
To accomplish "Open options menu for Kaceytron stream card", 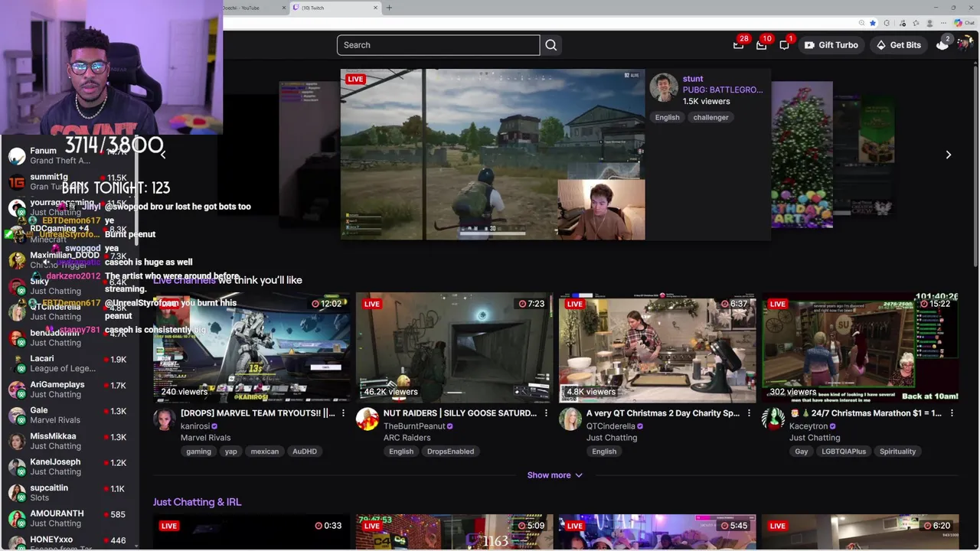I will (952, 413).
